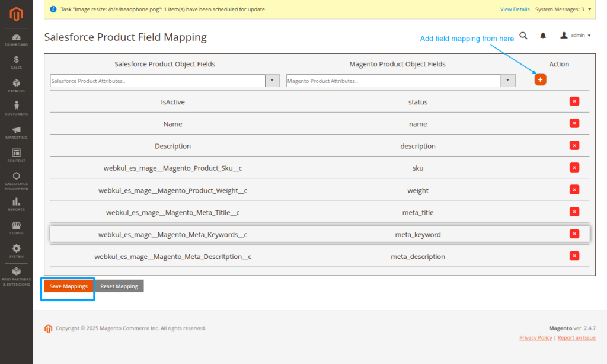Open the Dashboard sidebar menu
This screenshot has width=607, height=364.
pos(16,40)
